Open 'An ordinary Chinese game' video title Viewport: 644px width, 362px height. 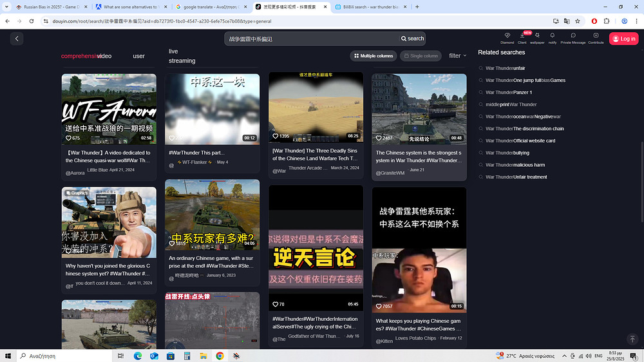pyautogui.click(x=211, y=262)
